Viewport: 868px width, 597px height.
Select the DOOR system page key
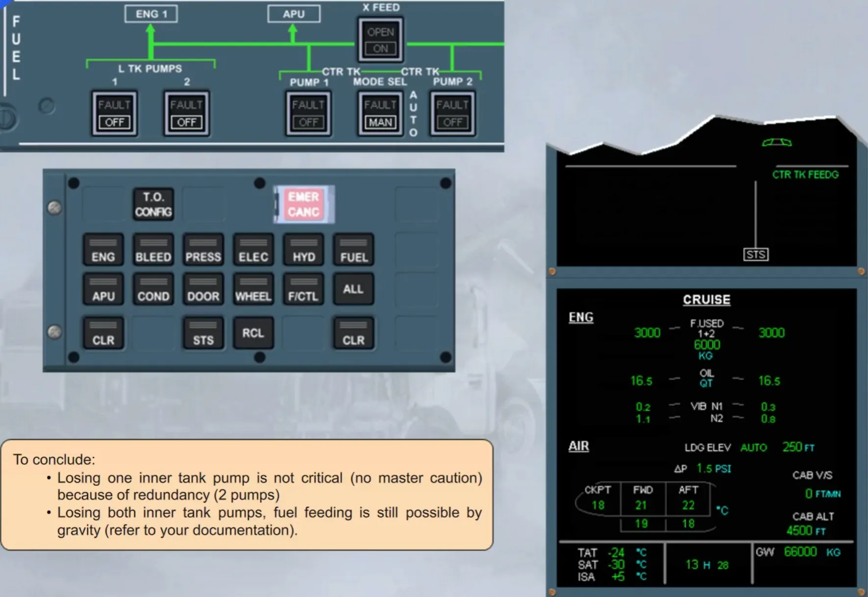[203, 289]
